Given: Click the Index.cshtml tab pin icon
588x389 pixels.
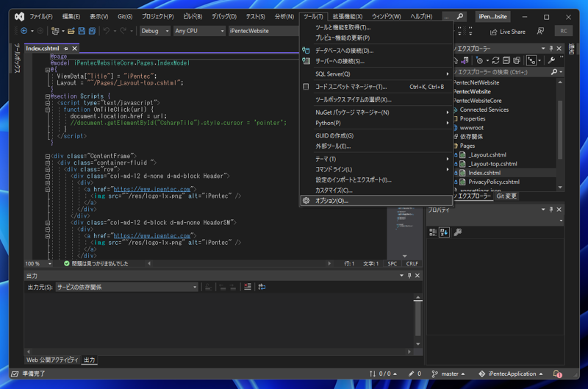Looking at the screenshot, I should click(x=66, y=49).
